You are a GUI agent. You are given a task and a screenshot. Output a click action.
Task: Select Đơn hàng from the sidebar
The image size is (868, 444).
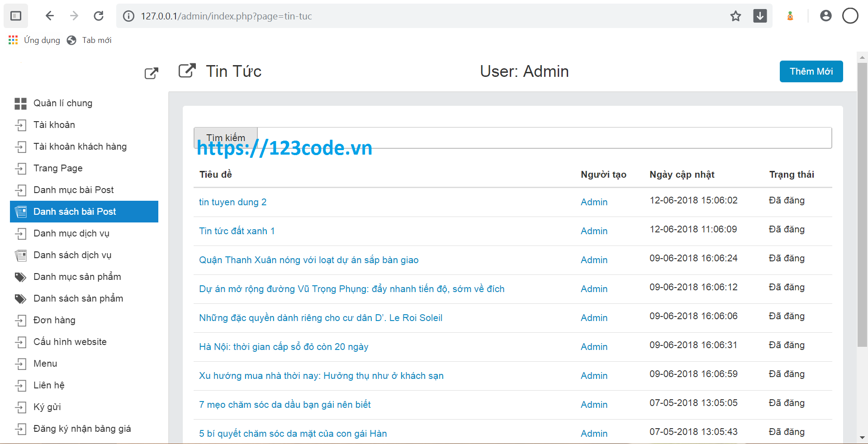(54, 320)
